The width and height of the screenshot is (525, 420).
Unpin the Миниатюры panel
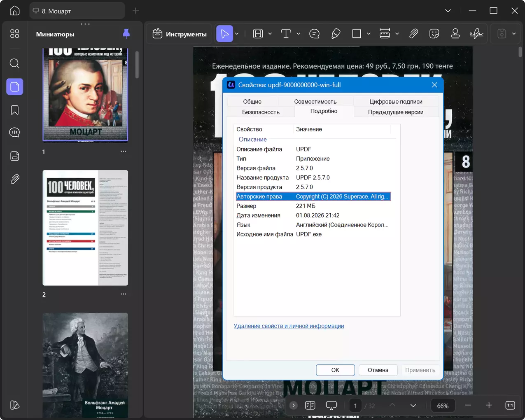[126, 34]
